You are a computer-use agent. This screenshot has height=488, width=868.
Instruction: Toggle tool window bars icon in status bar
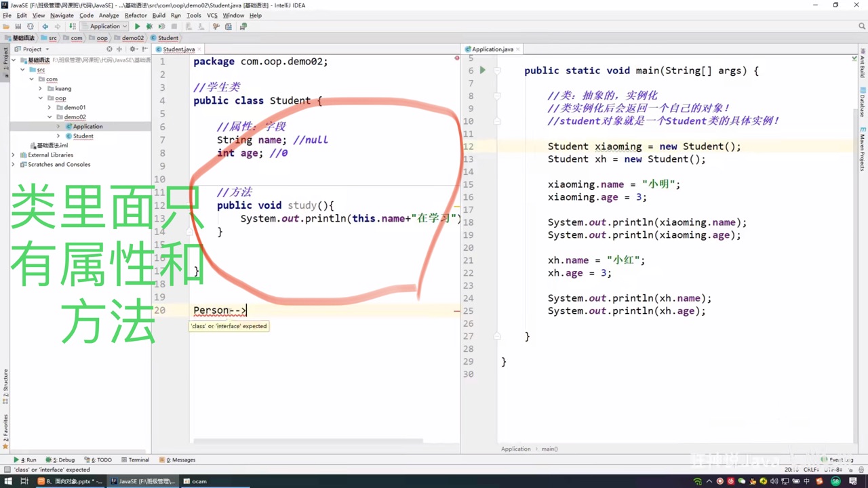(6, 470)
